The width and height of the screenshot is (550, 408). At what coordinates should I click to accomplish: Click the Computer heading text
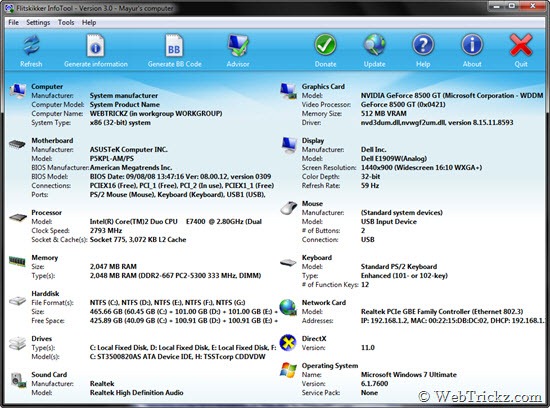[x=47, y=86]
